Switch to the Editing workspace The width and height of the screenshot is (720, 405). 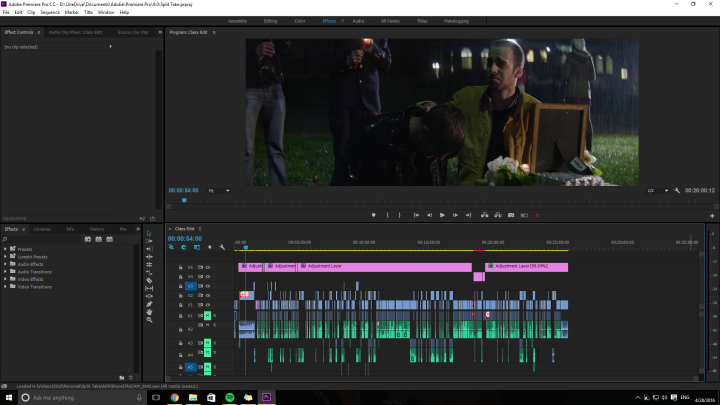pyautogui.click(x=270, y=21)
